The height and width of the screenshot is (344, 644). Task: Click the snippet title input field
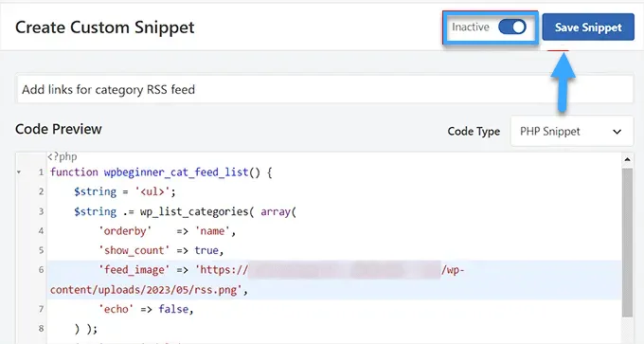pos(325,89)
